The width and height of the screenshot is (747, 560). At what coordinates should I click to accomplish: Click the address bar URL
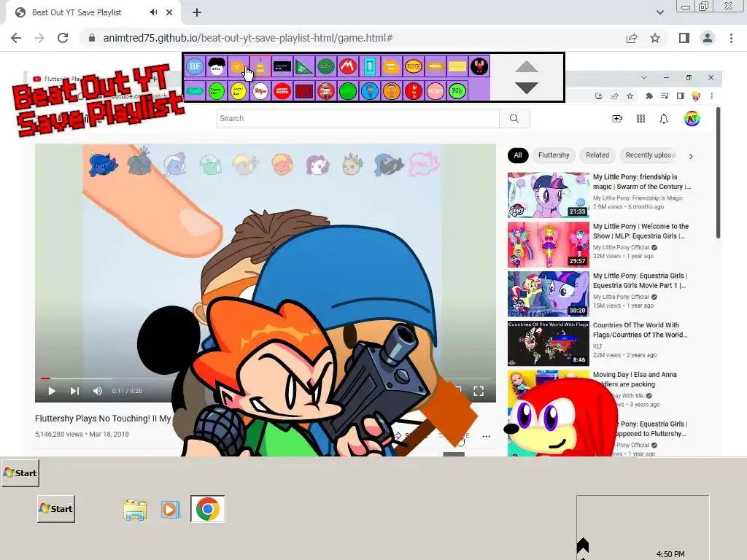tap(248, 38)
